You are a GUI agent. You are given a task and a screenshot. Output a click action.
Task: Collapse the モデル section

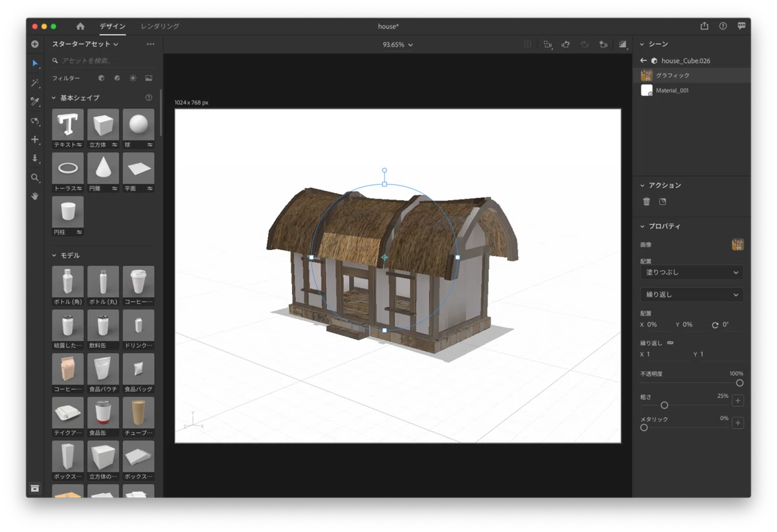(54, 255)
